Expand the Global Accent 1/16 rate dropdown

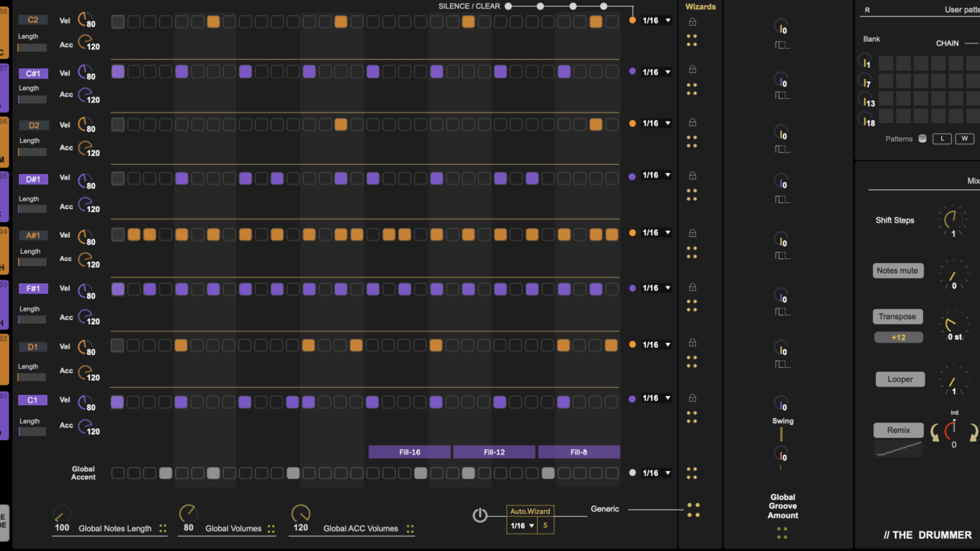[x=656, y=473]
